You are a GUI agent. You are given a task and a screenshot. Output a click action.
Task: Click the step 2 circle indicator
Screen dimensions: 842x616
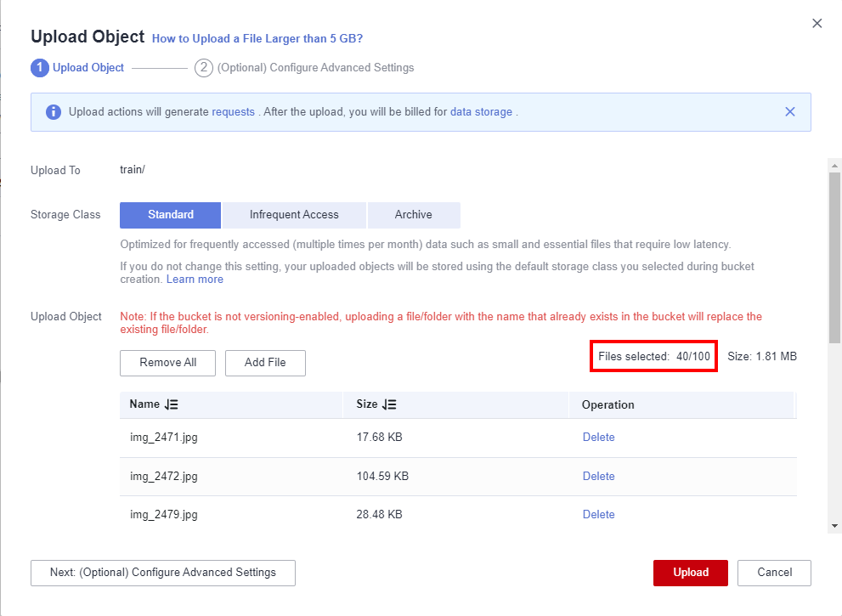pyautogui.click(x=203, y=68)
